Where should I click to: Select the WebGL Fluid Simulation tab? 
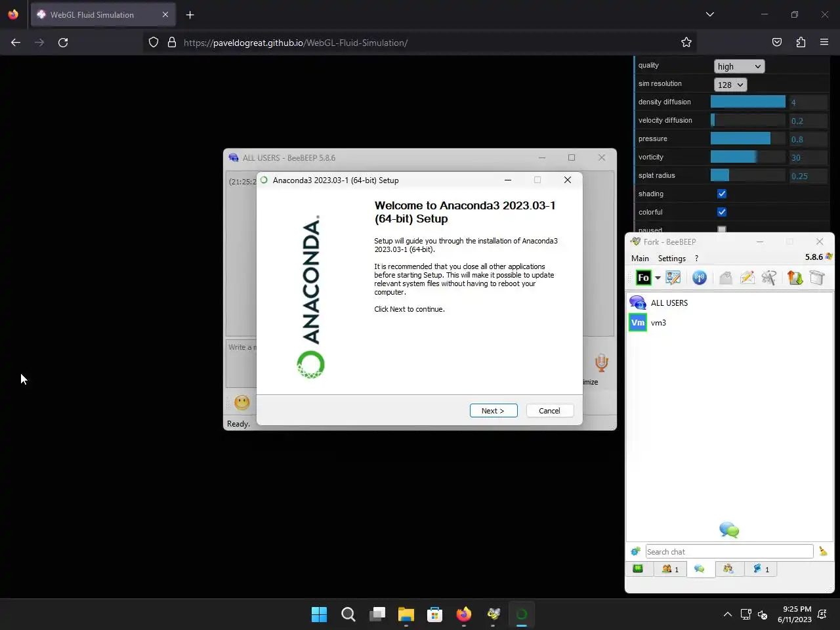[104, 14]
